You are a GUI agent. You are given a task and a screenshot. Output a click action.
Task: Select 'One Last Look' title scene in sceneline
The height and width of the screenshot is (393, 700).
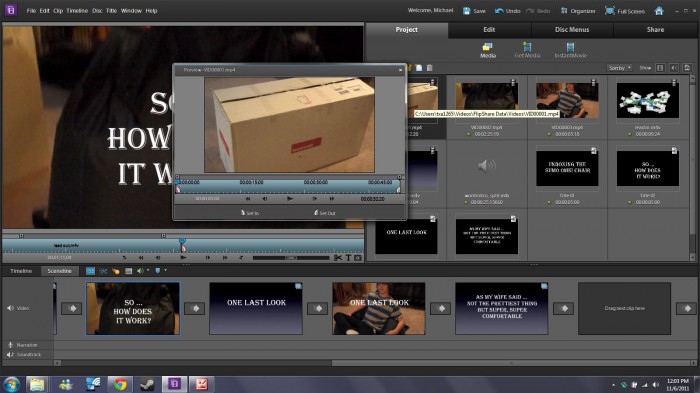pos(256,308)
